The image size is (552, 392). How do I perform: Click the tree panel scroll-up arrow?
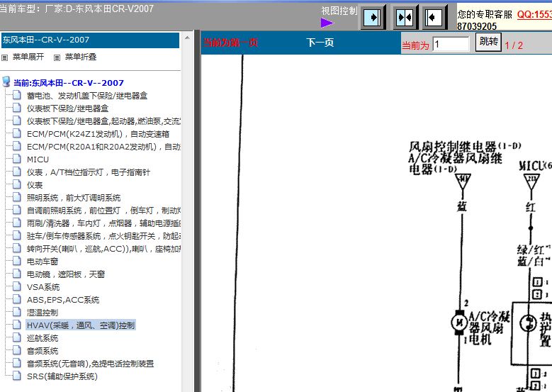coord(187,38)
